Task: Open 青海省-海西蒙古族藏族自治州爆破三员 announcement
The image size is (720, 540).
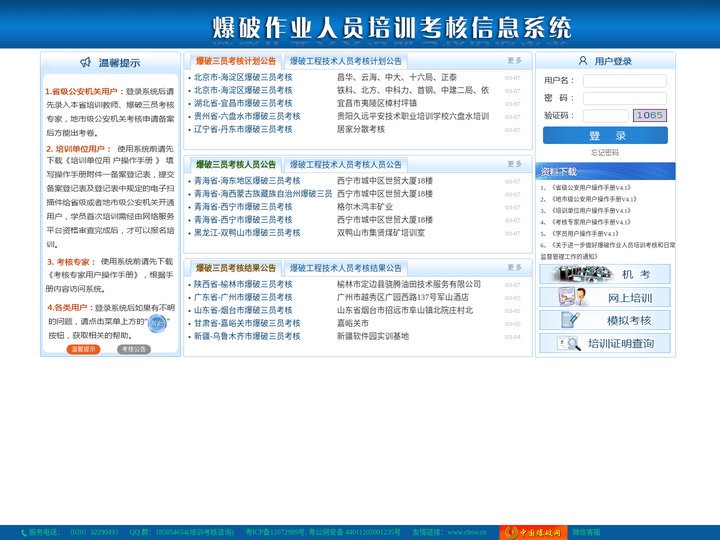Action: (x=263, y=194)
